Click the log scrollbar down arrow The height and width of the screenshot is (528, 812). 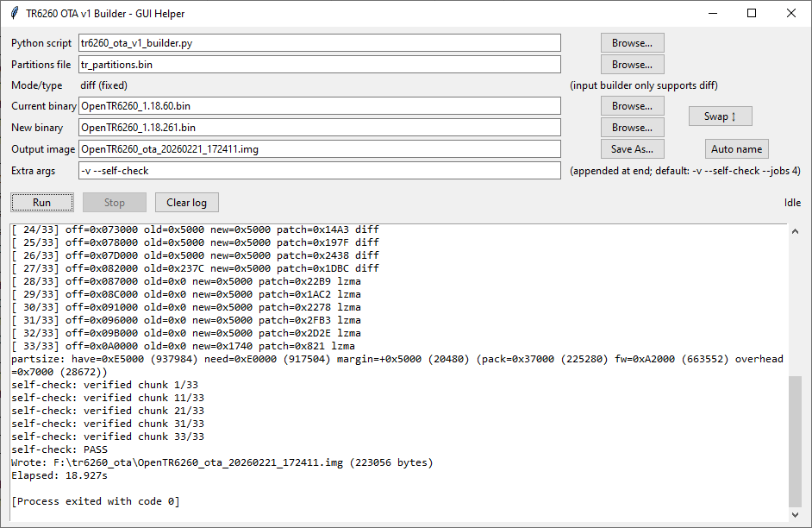[796, 515]
